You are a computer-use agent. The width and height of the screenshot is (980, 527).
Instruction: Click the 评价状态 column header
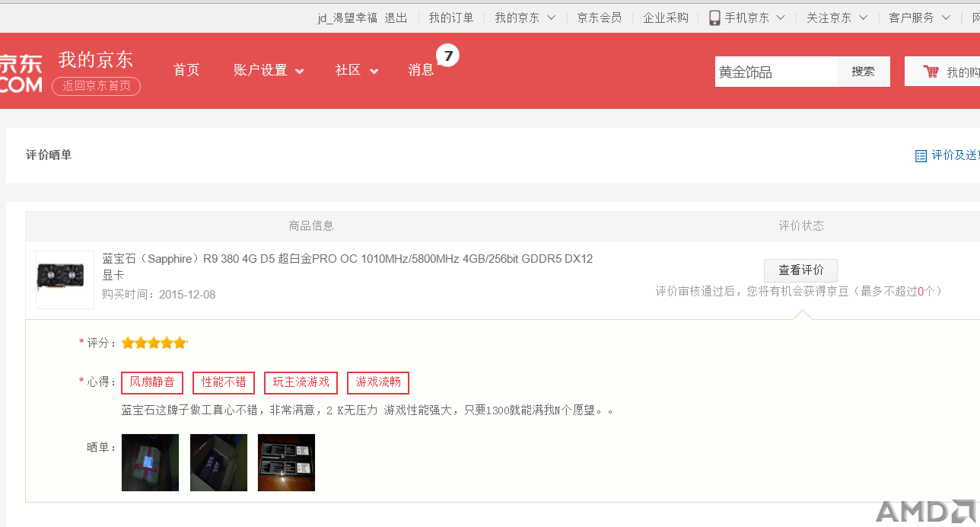801,226
